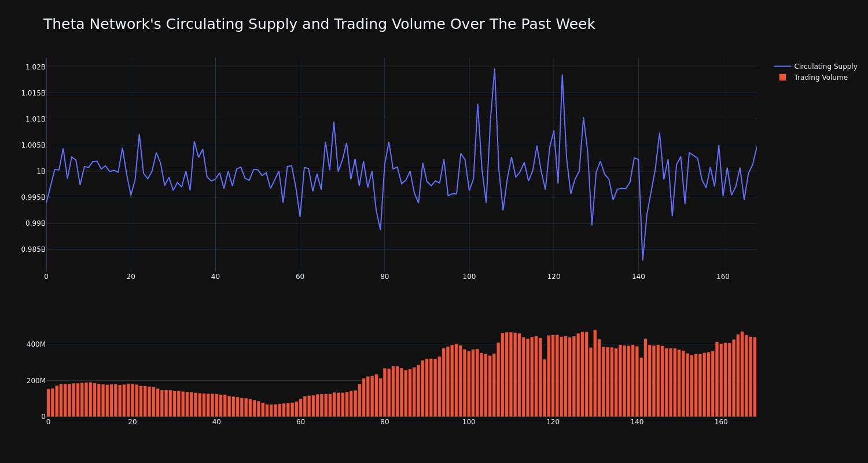Click the first volume bar at x=0
Image resolution: width=868 pixels, height=463 pixels.
pyautogui.click(x=49, y=403)
